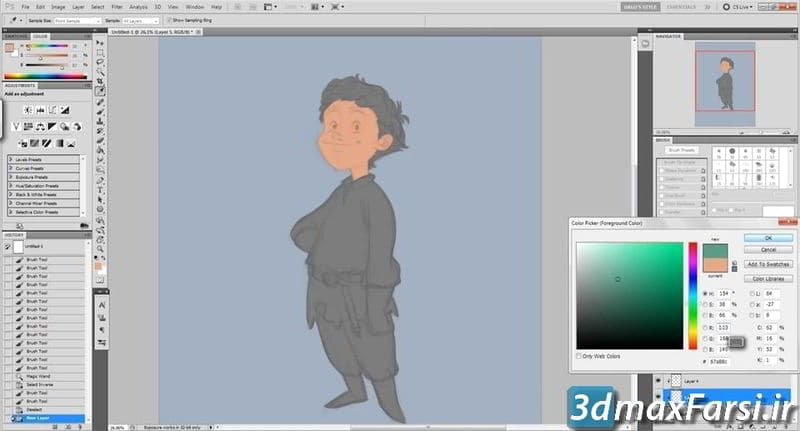Toggle visibility of Layer 4
Image resolution: width=800 pixels, height=431 pixels.
pos(659,382)
